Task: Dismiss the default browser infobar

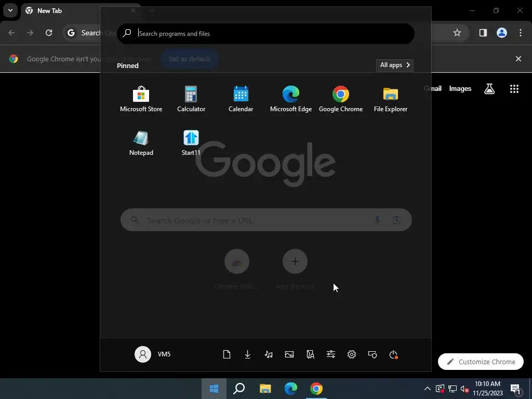Action: coord(518,59)
